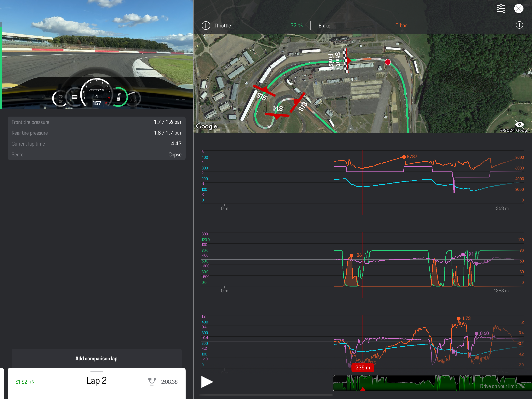532x399 pixels.
Task: Click the red car position dot on map
Action: (x=388, y=62)
